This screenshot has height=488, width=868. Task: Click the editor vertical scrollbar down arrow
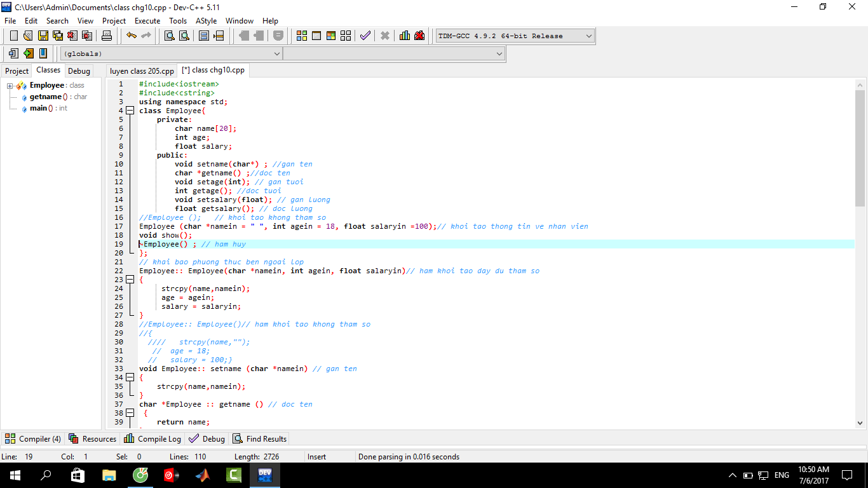tap(860, 423)
